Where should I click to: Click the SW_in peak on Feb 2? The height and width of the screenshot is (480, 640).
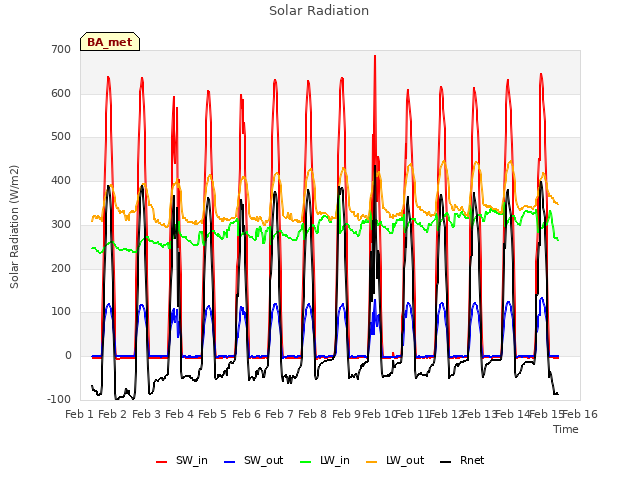(x=108, y=77)
